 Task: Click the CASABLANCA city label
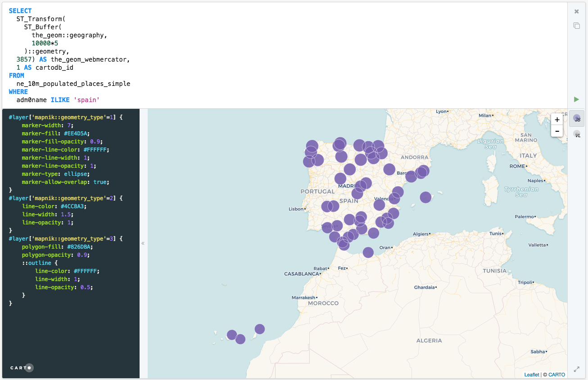(302, 273)
